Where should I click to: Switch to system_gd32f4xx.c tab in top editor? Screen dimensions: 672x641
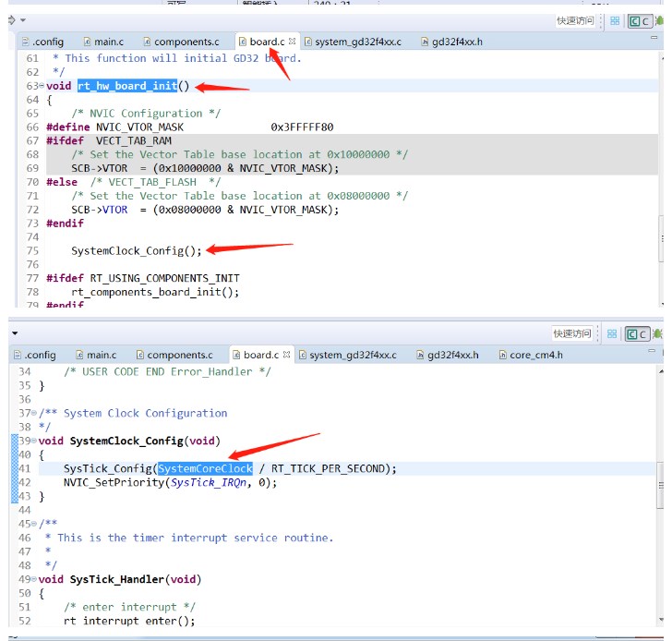coord(356,42)
